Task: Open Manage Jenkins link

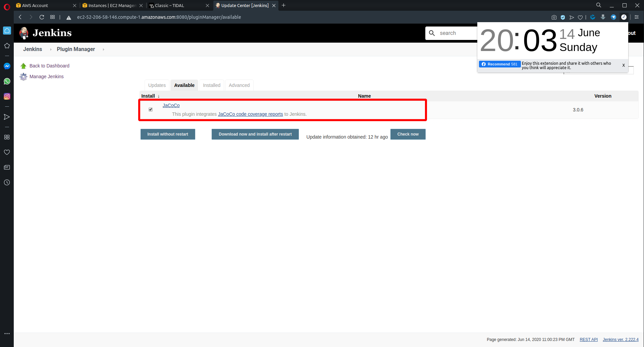Action: 47,77
